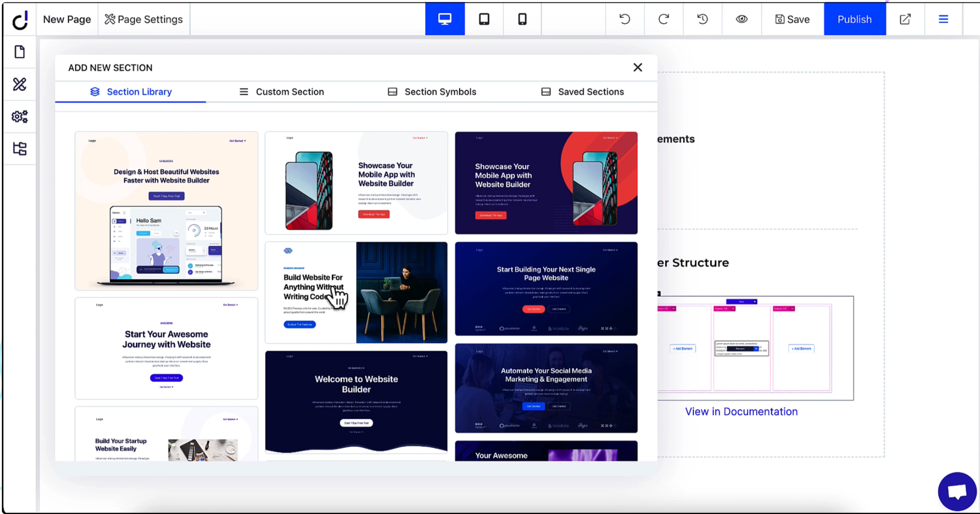Open revision history clock icon

(703, 19)
